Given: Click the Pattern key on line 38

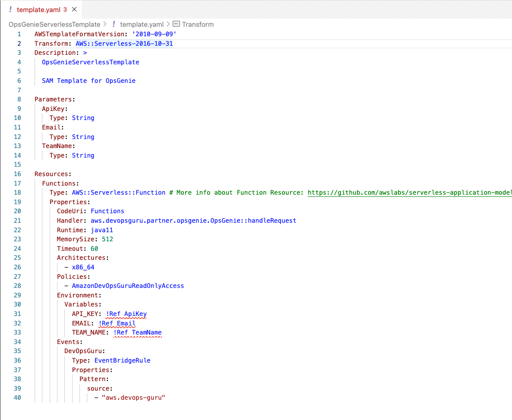Looking at the screenshot, I should 92,379.
